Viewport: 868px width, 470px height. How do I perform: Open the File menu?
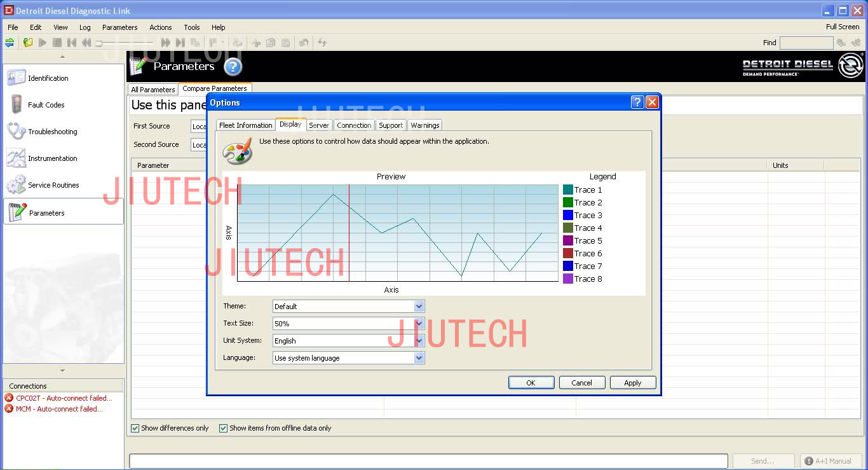click(13, 27)
